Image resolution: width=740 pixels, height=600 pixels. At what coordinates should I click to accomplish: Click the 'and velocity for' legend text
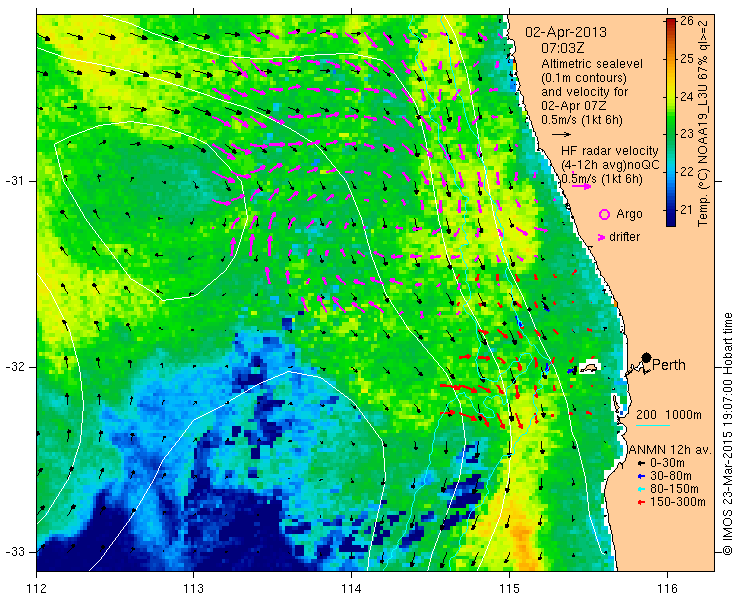(x=585, y=92)
